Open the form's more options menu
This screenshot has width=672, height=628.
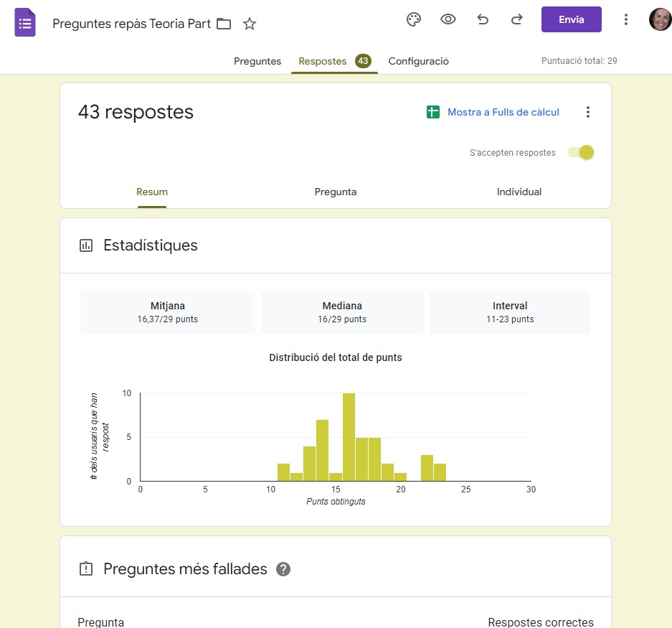pyautogui.click(x=625, y=19)
